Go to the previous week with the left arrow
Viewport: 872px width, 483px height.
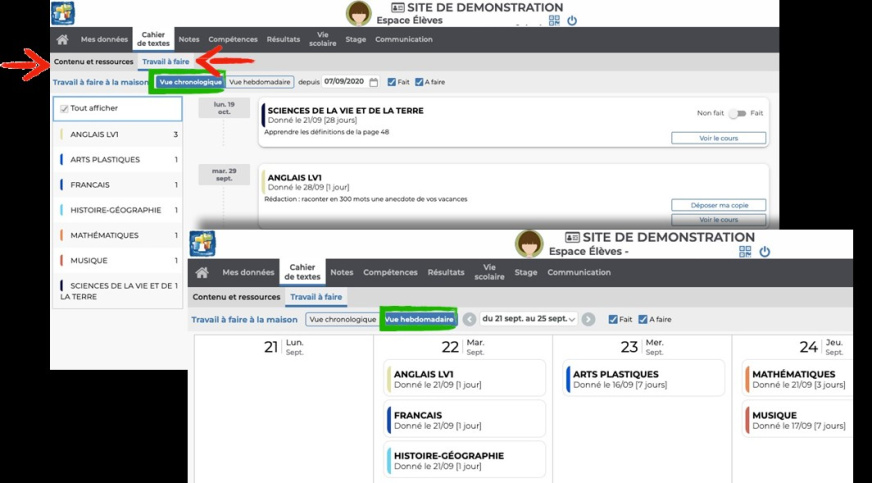pyautogui.click(x=469, y=319)
